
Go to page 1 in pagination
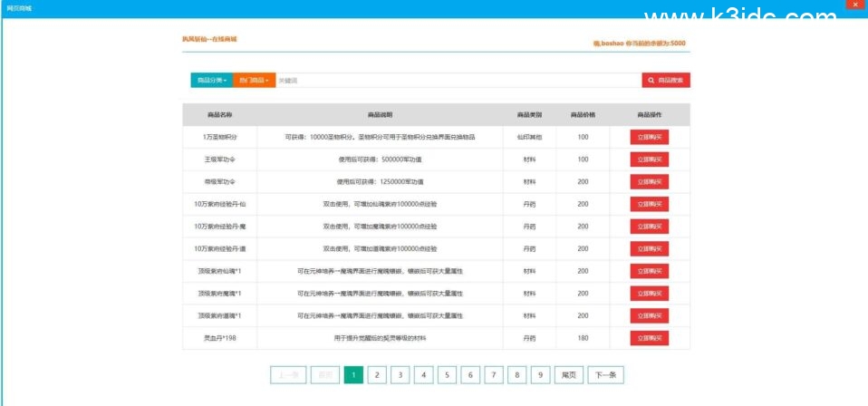click(x=353, y=375)
